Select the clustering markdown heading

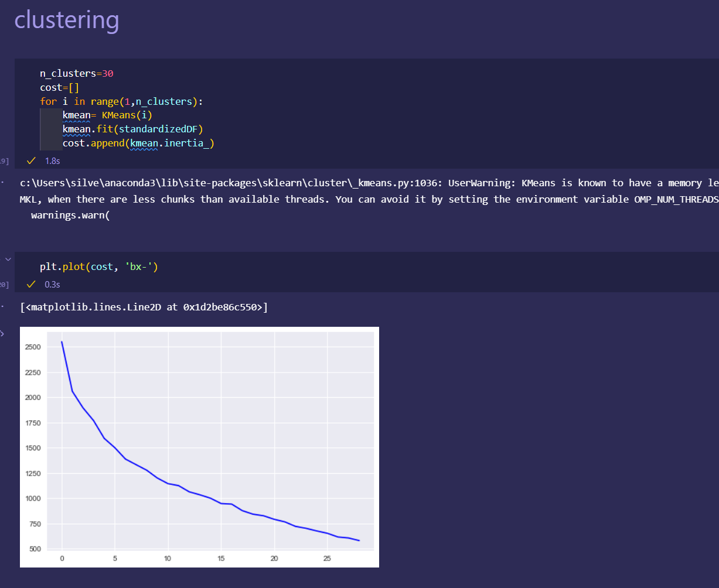coord(67,19)
